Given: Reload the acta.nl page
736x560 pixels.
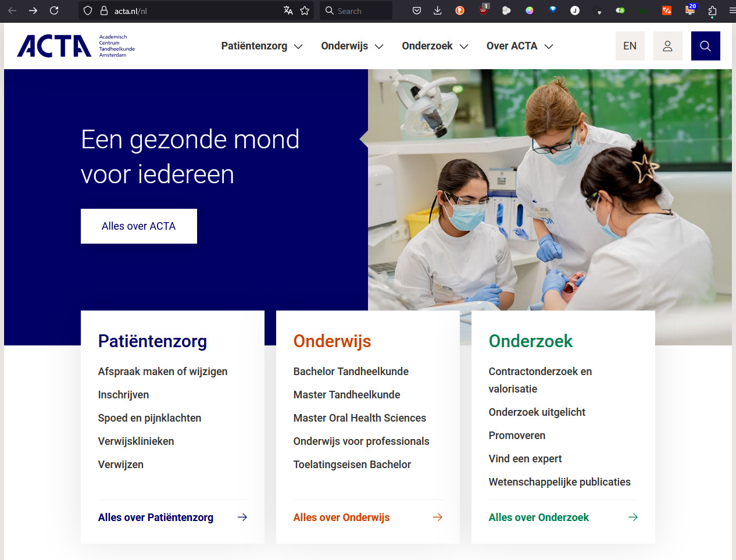Looking at the screenshot, I should pyautogui.click(x=54, y=10).
